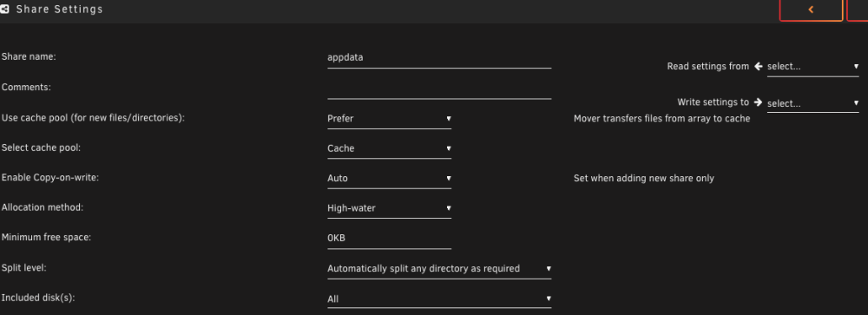Open the Write settings to select dropdown

pos(812,103)
